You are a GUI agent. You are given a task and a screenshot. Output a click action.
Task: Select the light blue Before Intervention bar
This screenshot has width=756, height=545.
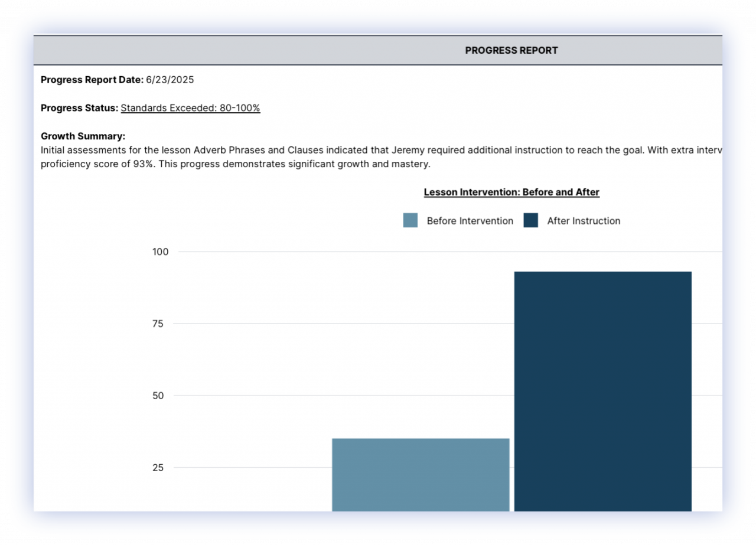(421, 474)
